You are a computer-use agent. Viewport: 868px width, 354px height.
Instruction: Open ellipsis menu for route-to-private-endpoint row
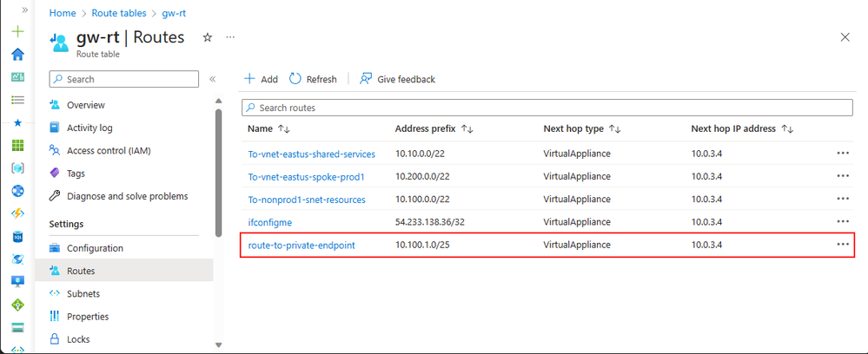pyautogui.click(x=843, y=244)
